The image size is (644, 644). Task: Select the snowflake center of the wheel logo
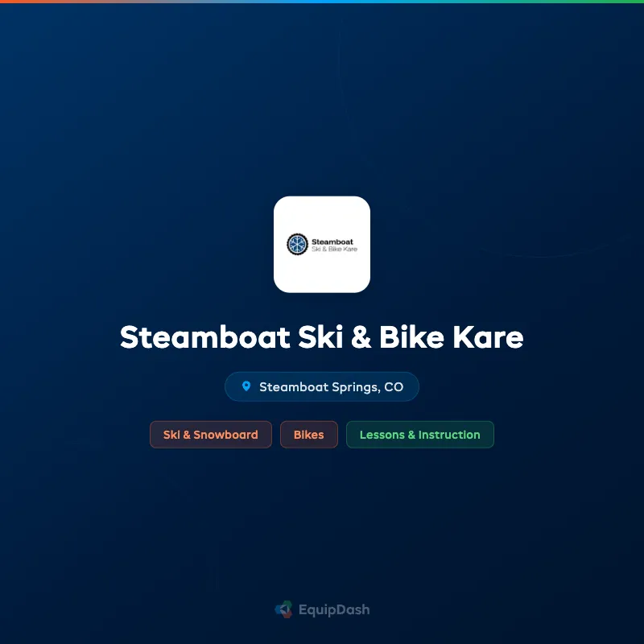[298, 244]
